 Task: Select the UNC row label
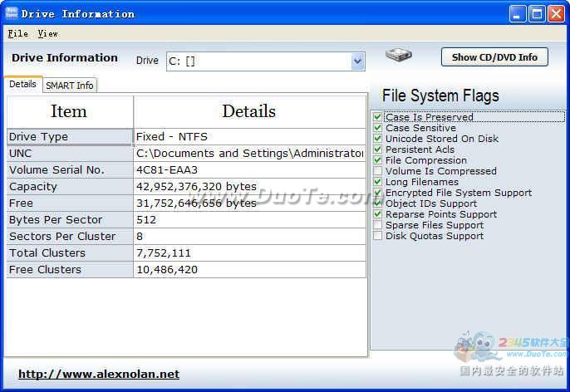(x=70, y=154)
